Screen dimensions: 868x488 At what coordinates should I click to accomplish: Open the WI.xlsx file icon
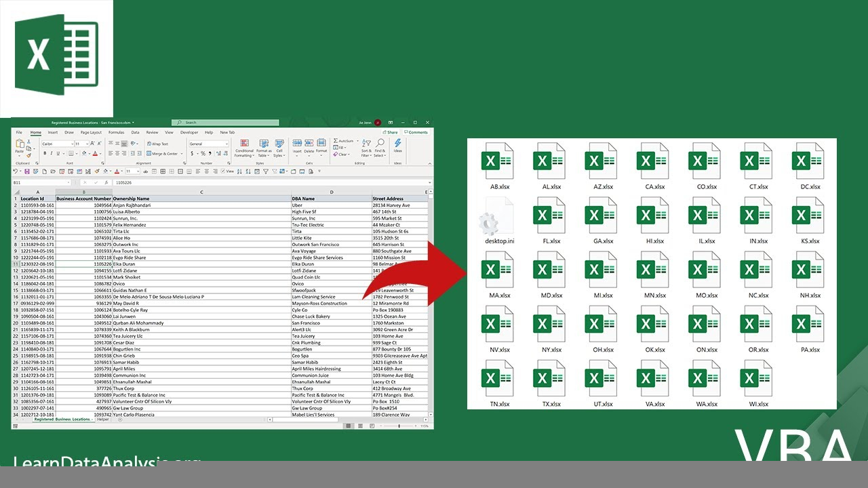757,378
